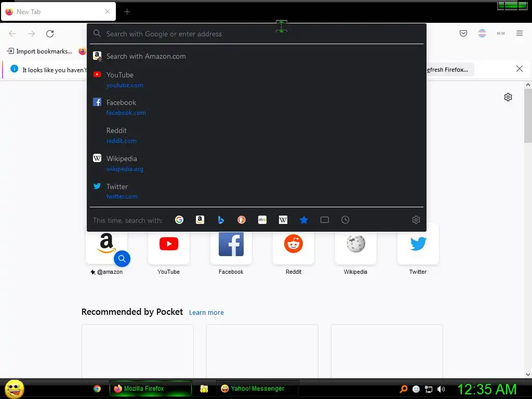
Task: Switch to Yahoo! Messenger taskbar button
Action: [x=257, y=389]
